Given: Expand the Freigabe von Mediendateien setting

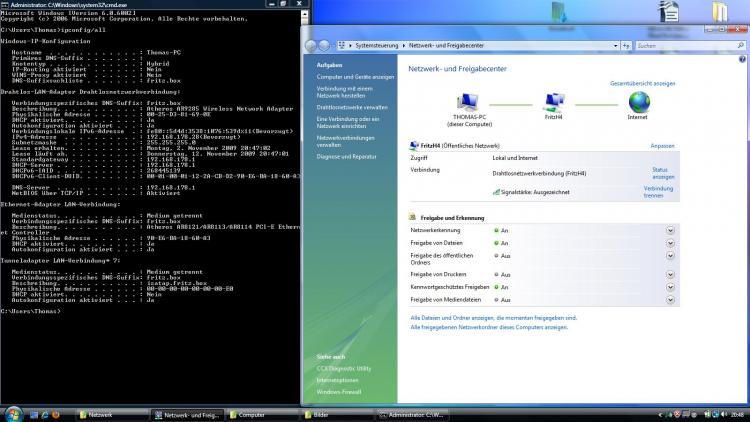Looking at the screenshot, I should point(670,300).
